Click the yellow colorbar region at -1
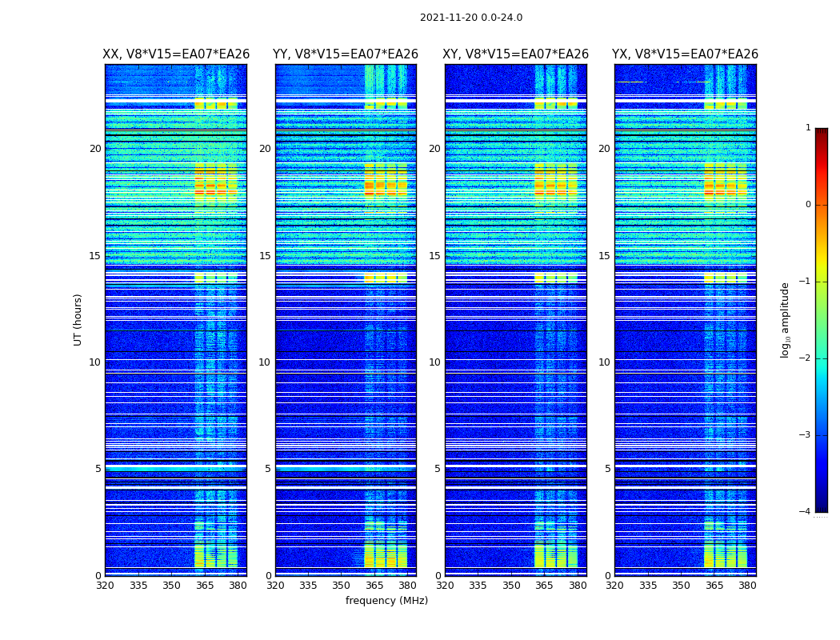 pos(822,281)
